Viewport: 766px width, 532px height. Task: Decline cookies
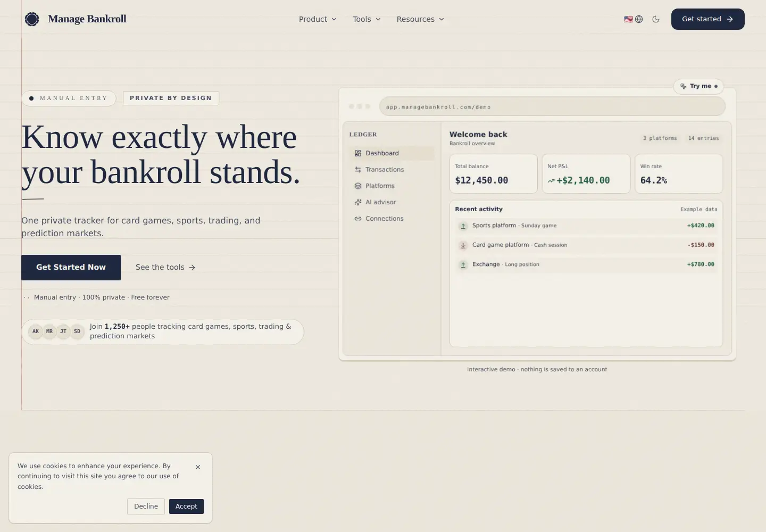click(146, 506)
